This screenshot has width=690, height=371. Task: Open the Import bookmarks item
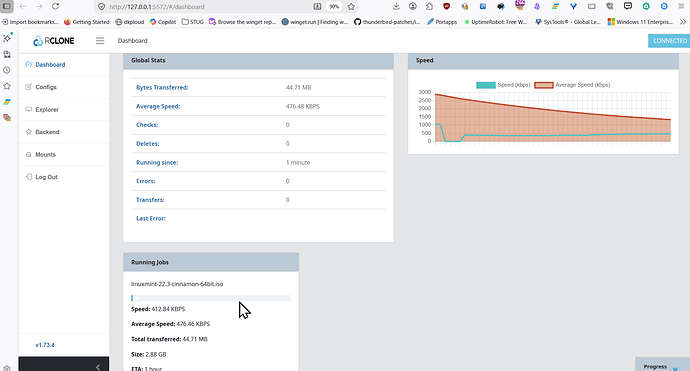pyautogui.click(x=30, y=22)
